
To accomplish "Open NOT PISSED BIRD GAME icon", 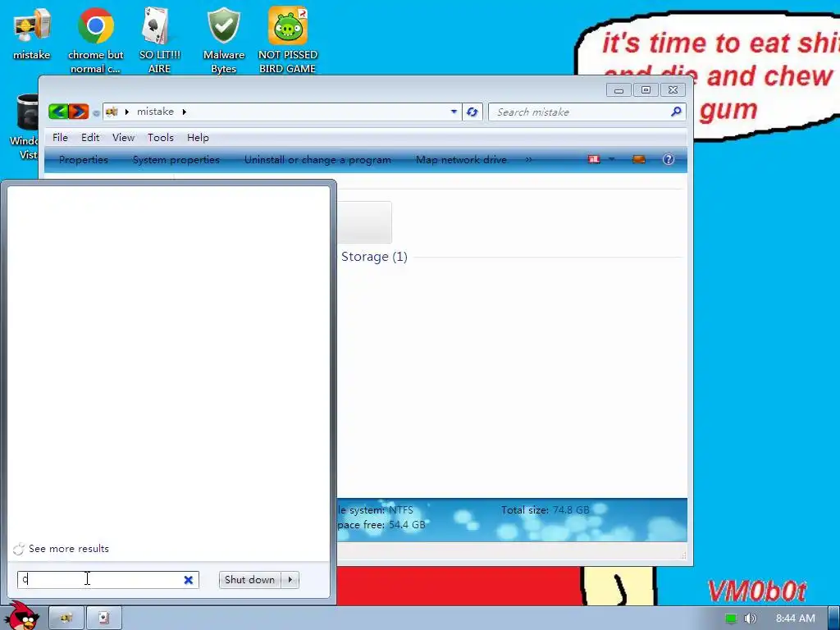I will 288,40.
